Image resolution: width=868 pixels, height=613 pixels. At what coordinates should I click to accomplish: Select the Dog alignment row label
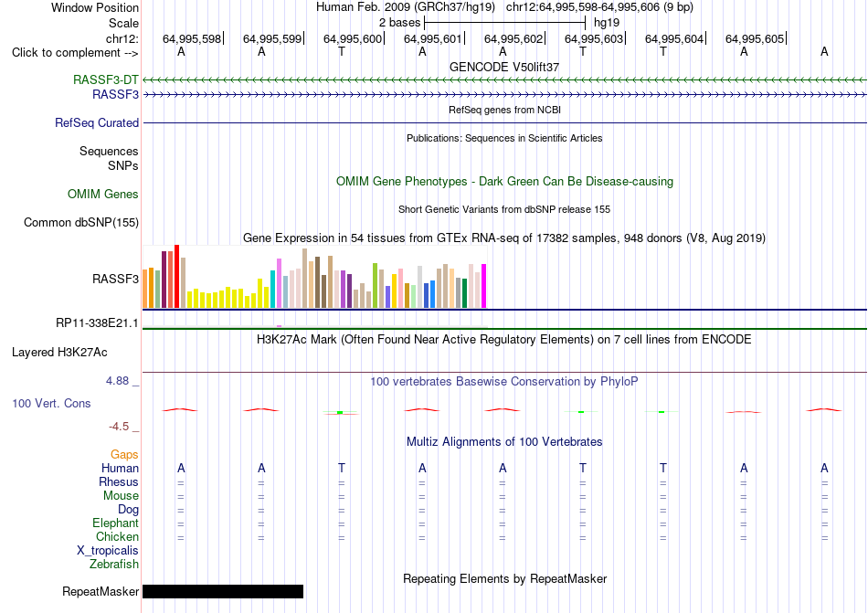[128, 510]
